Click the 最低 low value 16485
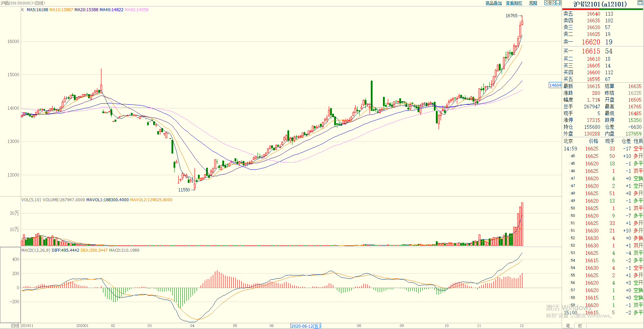 tap(635, 114)
